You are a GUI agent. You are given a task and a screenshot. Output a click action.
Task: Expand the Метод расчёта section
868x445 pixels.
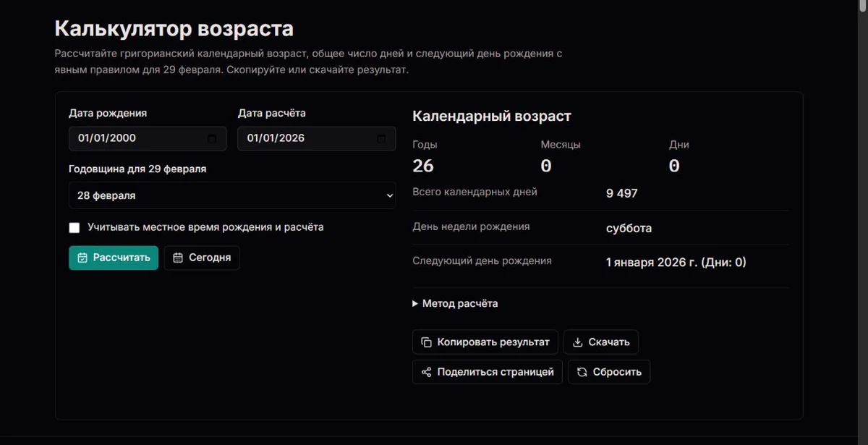tap(455, 303)
